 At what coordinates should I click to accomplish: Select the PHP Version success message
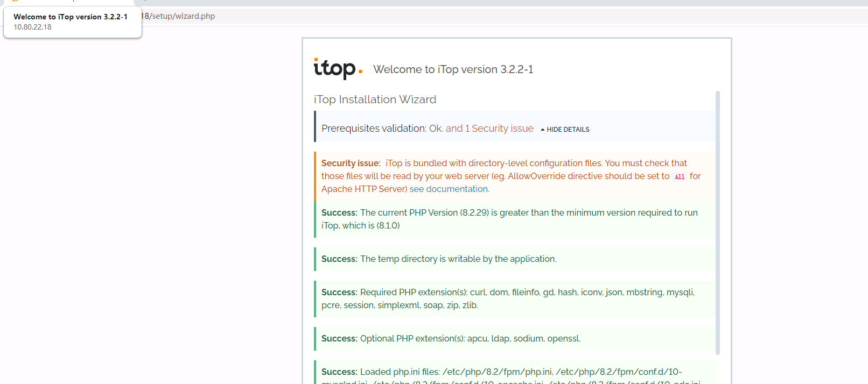(x=509, y=219)
